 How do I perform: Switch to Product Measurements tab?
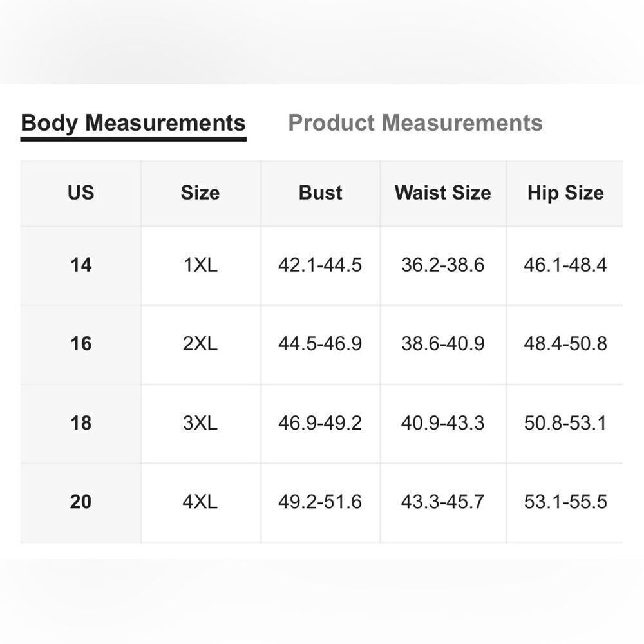[415, 123]
